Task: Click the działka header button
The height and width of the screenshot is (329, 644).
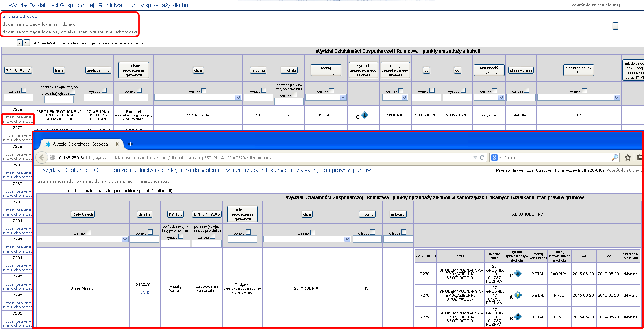Action: tap(144, 214)
